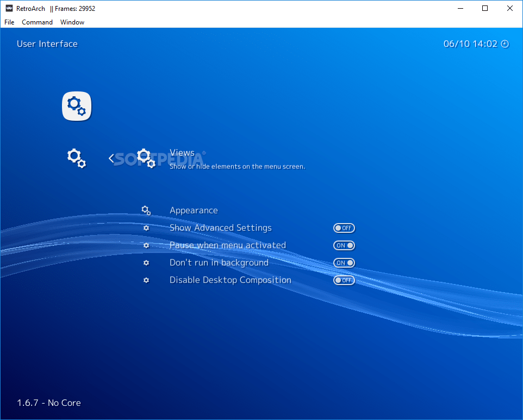The width and height of the screenshot is (523, 420).
Task: Click the clock icon next to the time
Action: [505, 44]
